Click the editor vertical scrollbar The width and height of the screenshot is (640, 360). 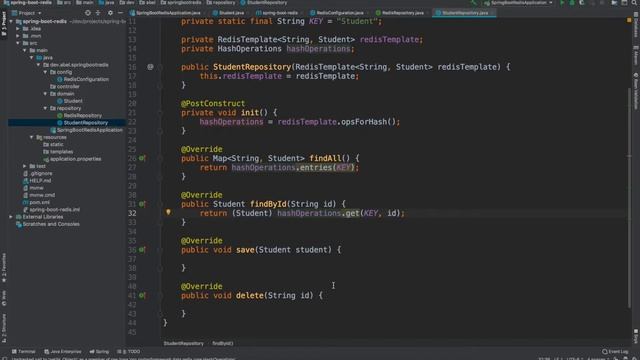[x=630, y=198]
